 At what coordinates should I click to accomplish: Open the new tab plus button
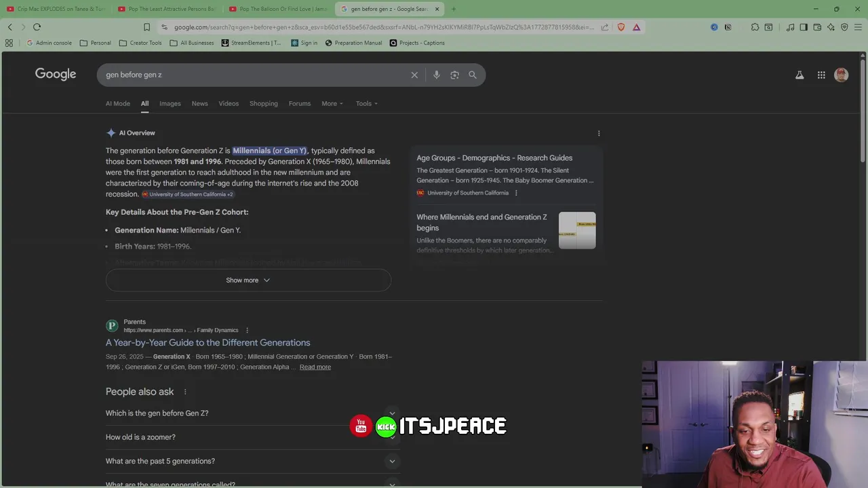[x=454, y=9]
